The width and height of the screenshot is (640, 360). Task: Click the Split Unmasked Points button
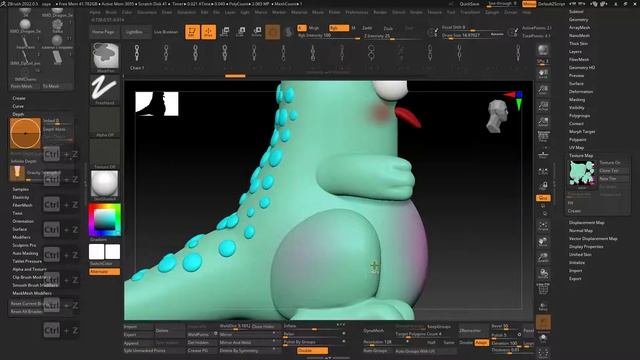point(145,351)
